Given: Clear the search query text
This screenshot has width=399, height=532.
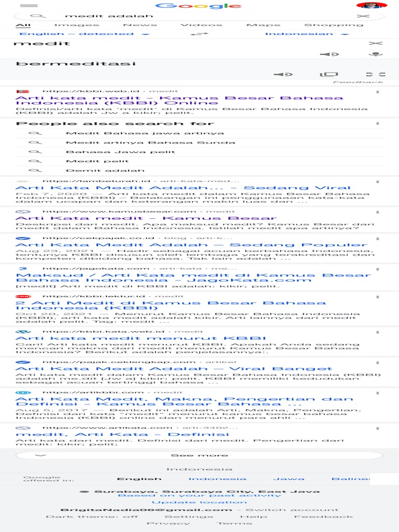Looking at the screenshot, I should pos(363,16).
